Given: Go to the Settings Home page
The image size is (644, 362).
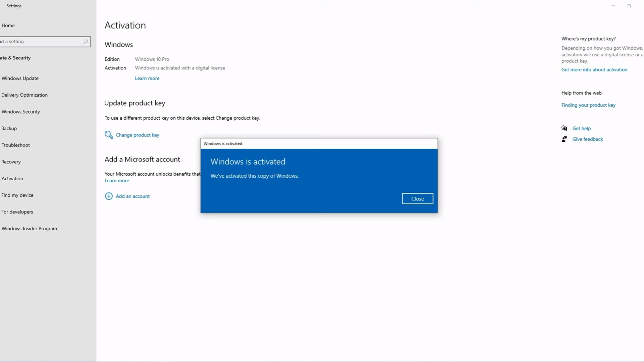Looking at the screenshot, I should (x=8, y=25).
